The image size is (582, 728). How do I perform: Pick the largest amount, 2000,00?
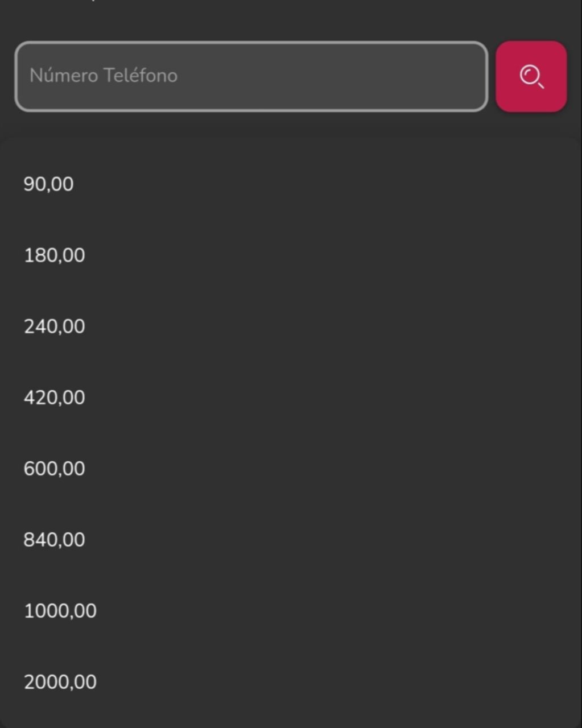click(x=291, y=682)
